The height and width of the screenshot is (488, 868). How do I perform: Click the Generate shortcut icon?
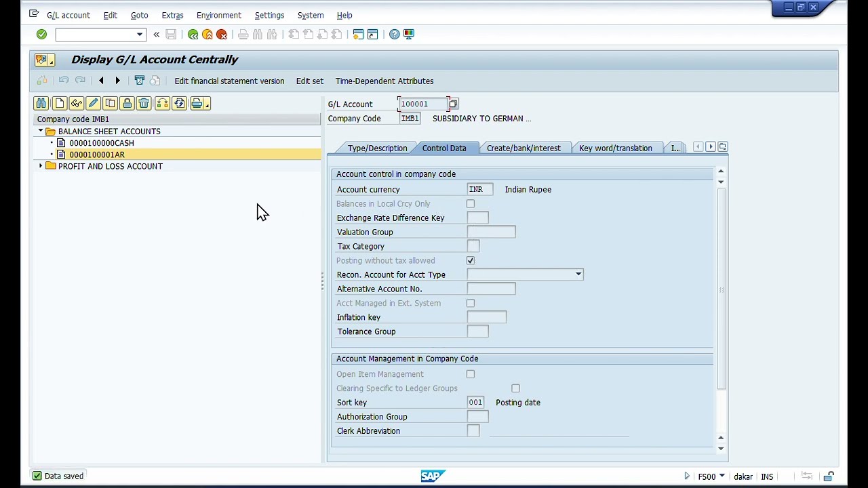point(372,35)
